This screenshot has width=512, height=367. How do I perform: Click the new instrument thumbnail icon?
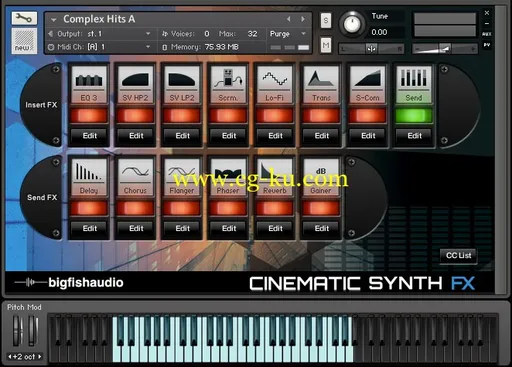click(24, 41)
